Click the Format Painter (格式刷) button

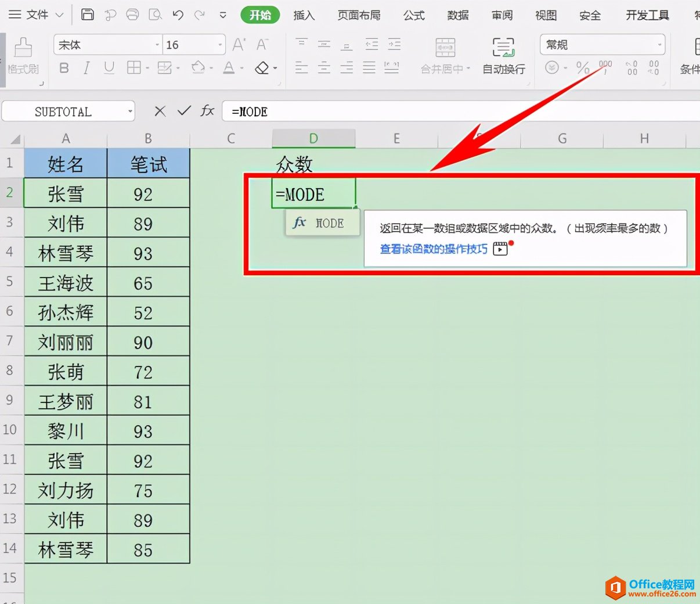coord(23,56)
